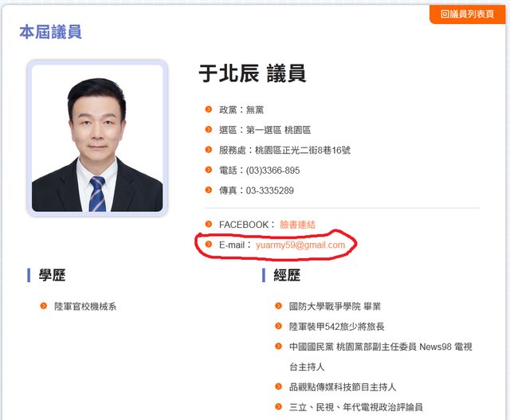Screen dimensions: 510x420
Task: Click the orange bullet beside 選區
Action: click(209, 129)
